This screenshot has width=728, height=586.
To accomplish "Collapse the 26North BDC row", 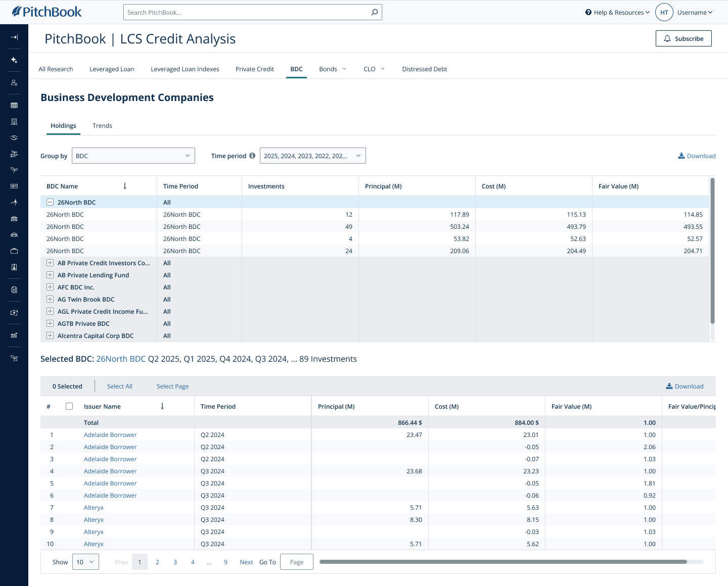I will click(50, 202).
